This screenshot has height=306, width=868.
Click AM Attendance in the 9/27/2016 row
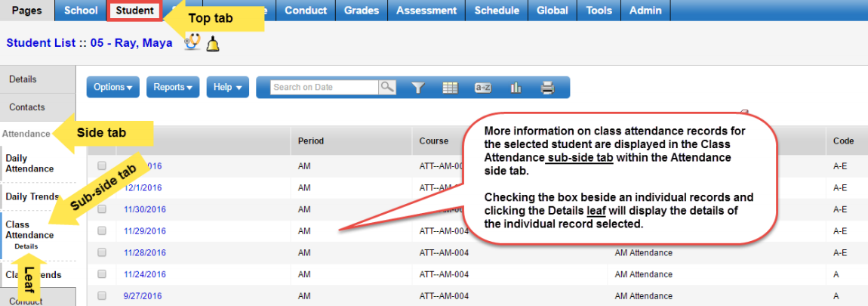643,295
